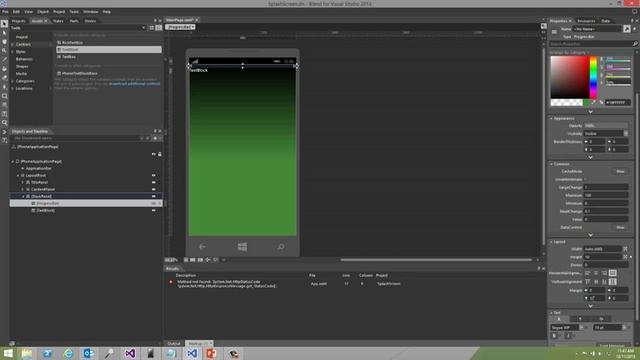The image size is (640, 360).
Task: Open Internet Explorer from the taskbar
Action: (x=68, y=353)
